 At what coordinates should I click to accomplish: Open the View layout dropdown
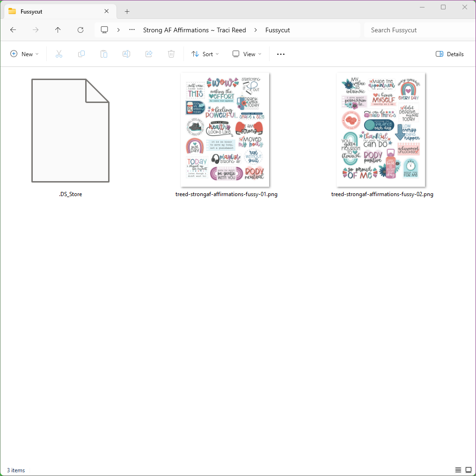247,54
